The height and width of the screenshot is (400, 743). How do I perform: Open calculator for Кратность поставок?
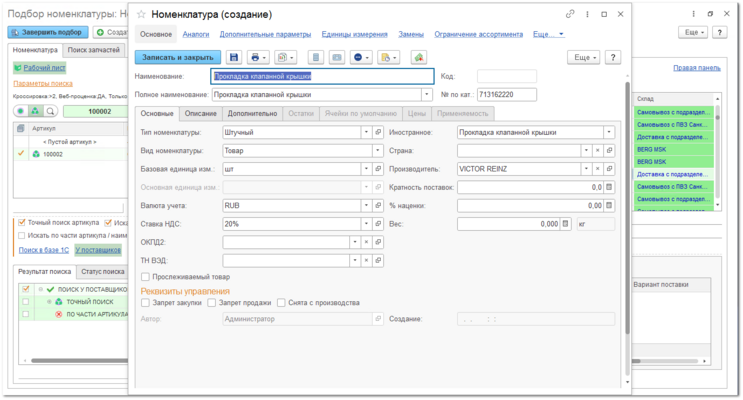[609, 187]
